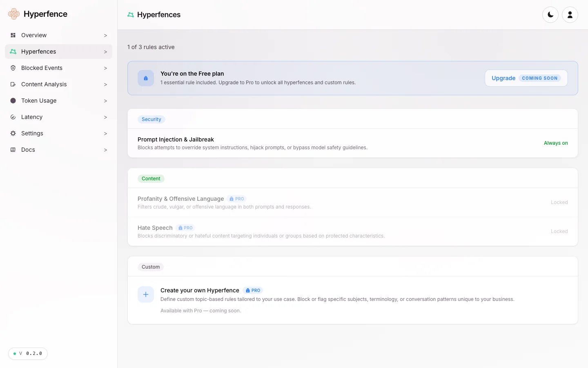Click the Upgrade button

coord(526,78)
